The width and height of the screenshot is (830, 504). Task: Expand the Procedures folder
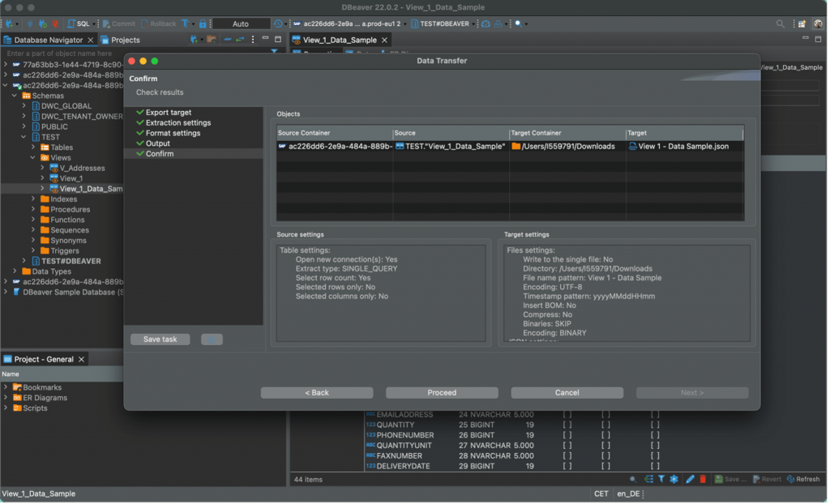click(x=33, y=210)
